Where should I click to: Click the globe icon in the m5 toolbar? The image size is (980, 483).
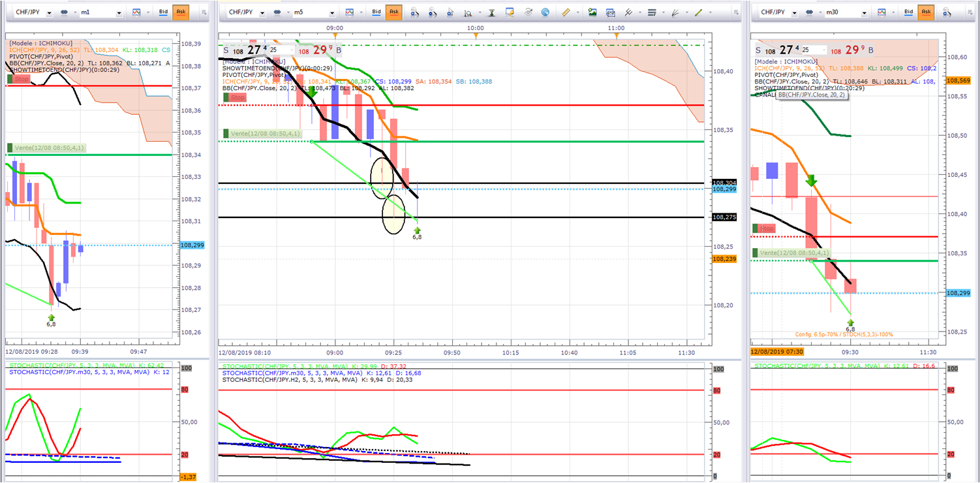pyautogui.click(x=545, y=12)
